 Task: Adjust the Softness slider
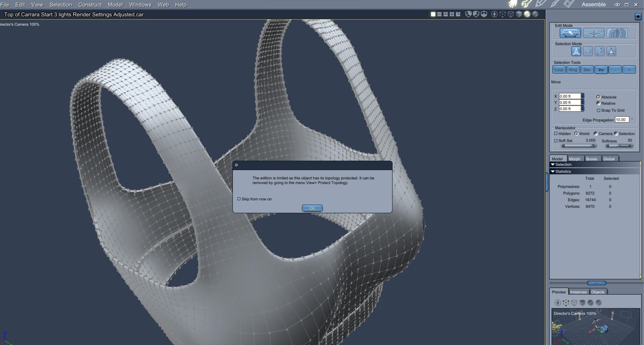tap(619, 146)
